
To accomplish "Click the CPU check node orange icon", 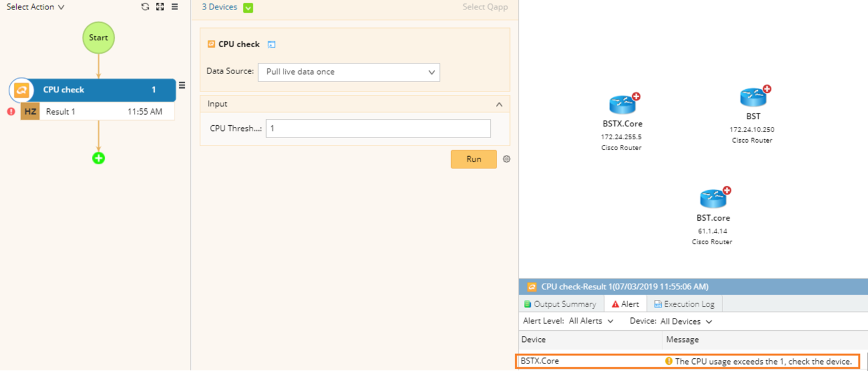I will tap(22, 90).
